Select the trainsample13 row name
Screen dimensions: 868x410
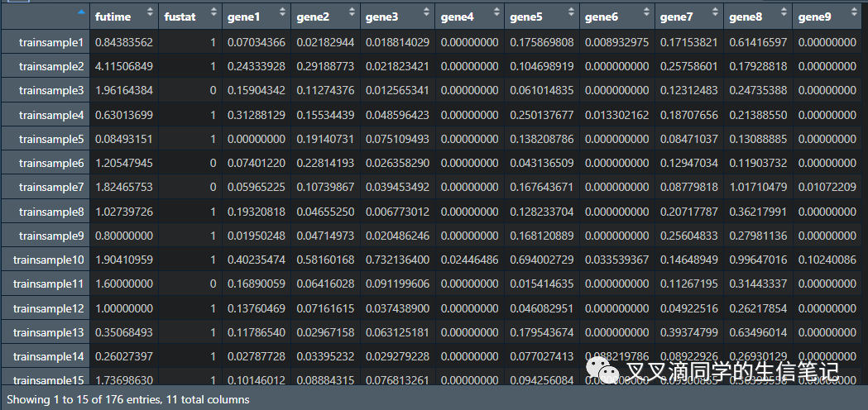click(x=49, y=332)
